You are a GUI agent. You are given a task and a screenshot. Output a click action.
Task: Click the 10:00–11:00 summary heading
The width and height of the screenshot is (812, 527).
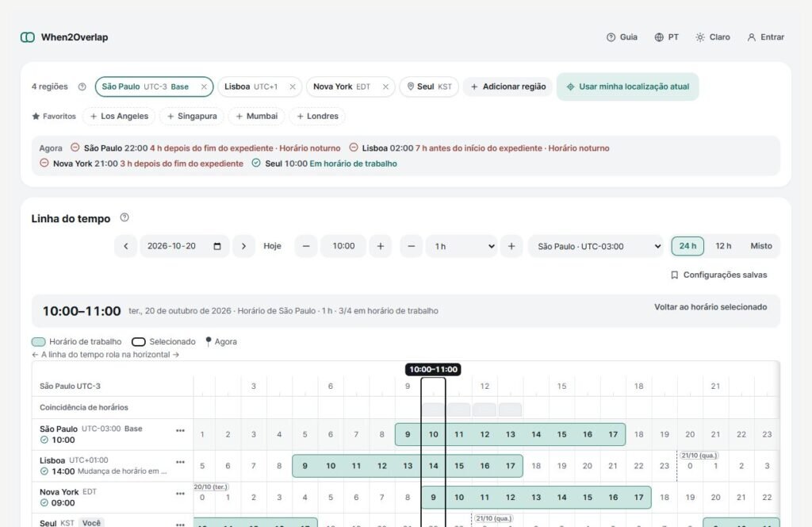coord(82,311)
